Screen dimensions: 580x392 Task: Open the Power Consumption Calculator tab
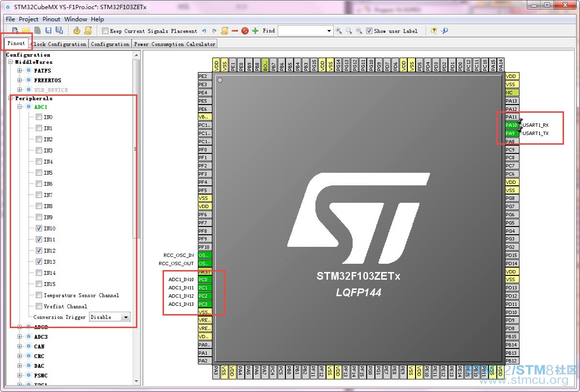[175, 44]
